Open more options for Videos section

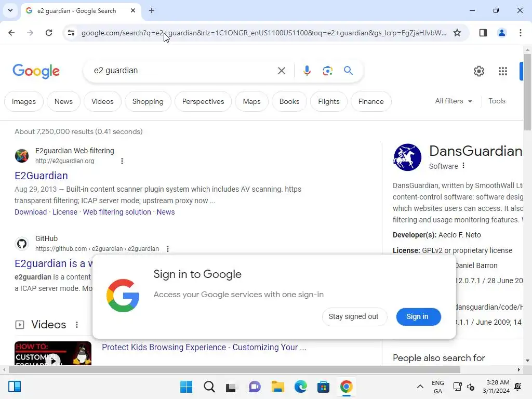point(77,325)
